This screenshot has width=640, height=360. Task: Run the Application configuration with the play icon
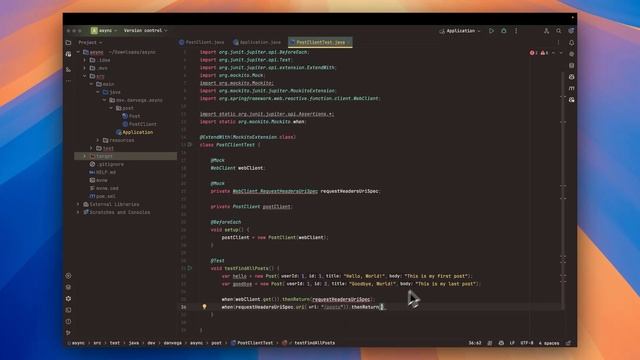[x=491, y=31]
